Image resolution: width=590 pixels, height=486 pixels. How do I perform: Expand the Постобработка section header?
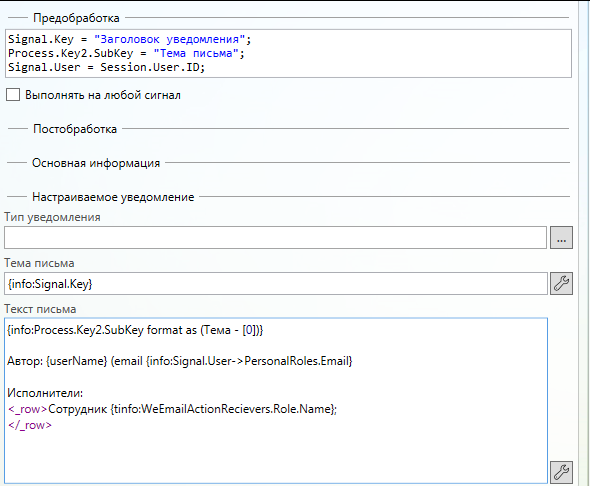(x=75, y=129)
